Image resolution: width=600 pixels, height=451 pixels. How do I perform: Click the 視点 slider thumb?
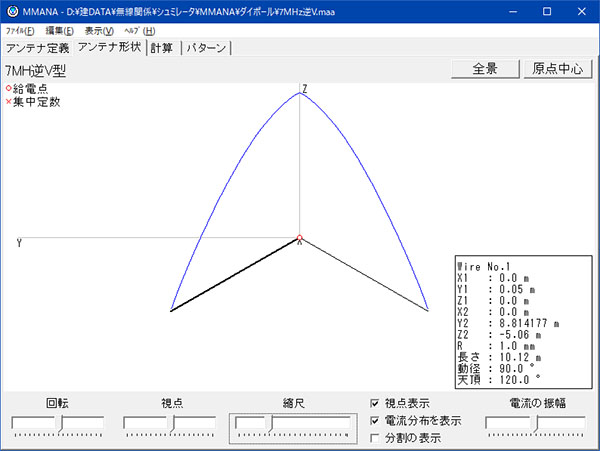(x=172, y=424)
